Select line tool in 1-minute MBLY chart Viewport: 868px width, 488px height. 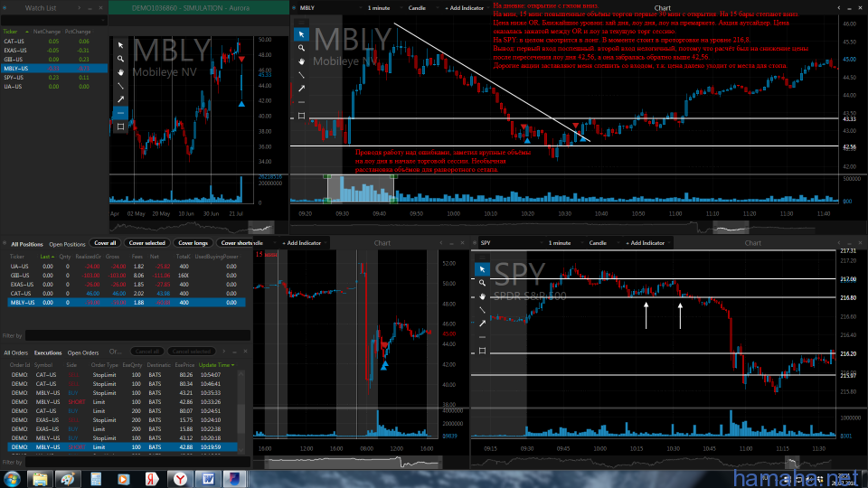point(301,75)
